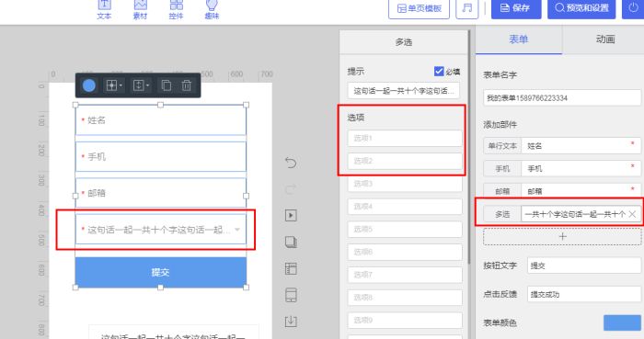
Task: Redo the last undone action
Action: coord(291,189)
